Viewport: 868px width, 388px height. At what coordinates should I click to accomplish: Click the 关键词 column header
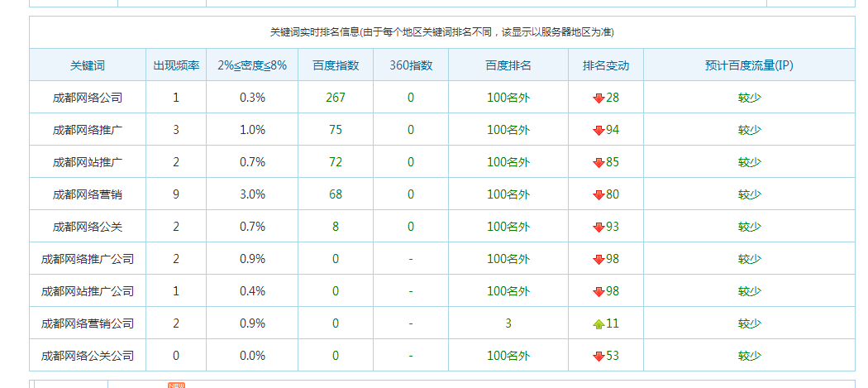(88, 65)
